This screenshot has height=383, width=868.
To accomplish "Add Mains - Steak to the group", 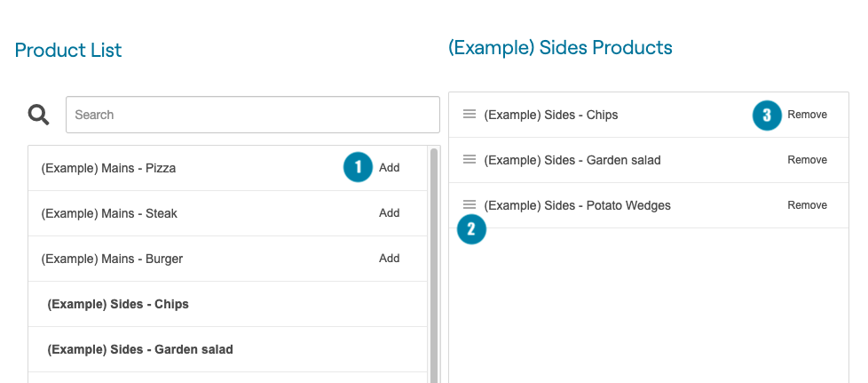I will (x=390, y=213).
